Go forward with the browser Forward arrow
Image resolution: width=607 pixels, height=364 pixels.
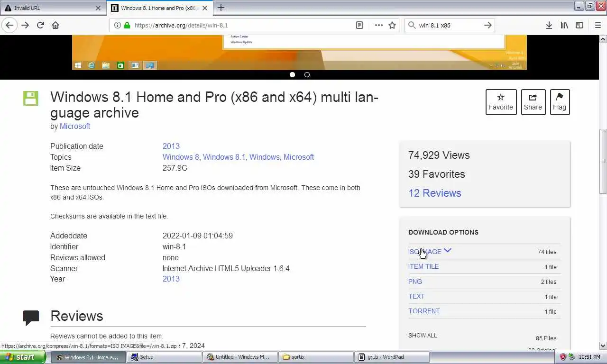25,25
